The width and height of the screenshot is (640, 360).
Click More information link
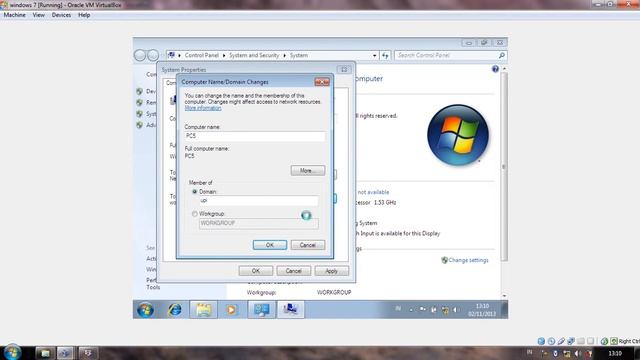coord(203,108)
